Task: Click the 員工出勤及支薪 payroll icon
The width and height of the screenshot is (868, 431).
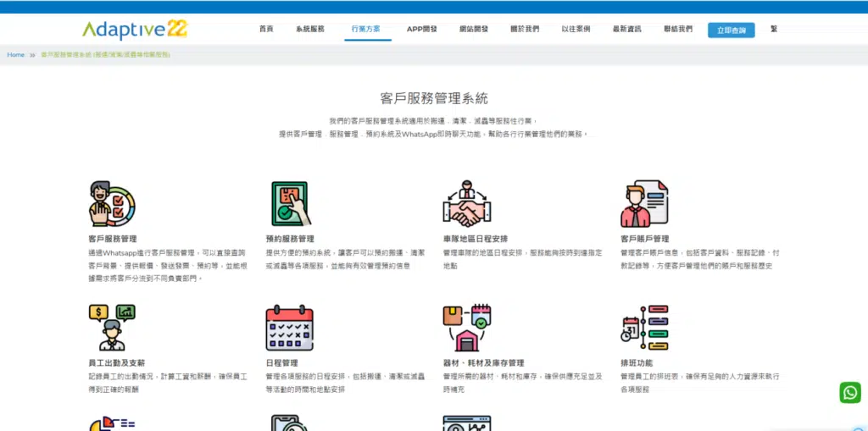Action: 112,328
